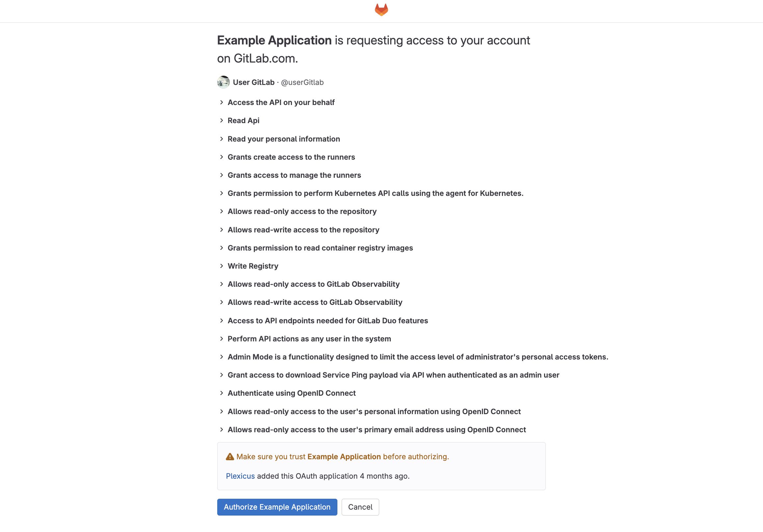Click User GitLab's avatar image

pos(224,82)
